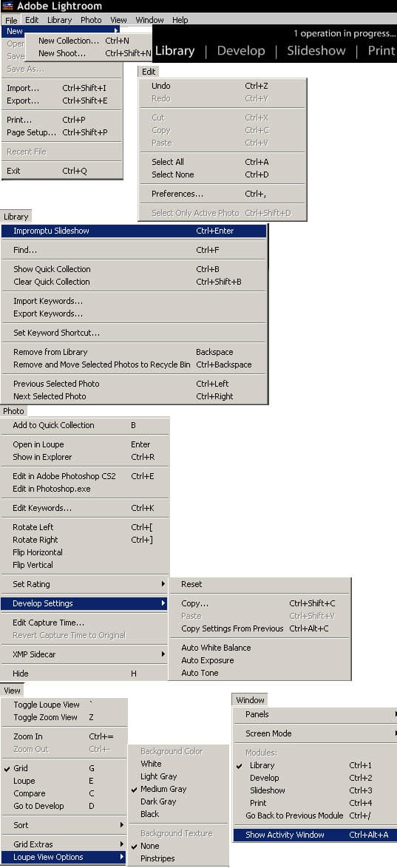This screenshot has height=868, width=397.
Task: Expand the New submenu in File menu
Action: pyautogui.click(x=61, y=31)
